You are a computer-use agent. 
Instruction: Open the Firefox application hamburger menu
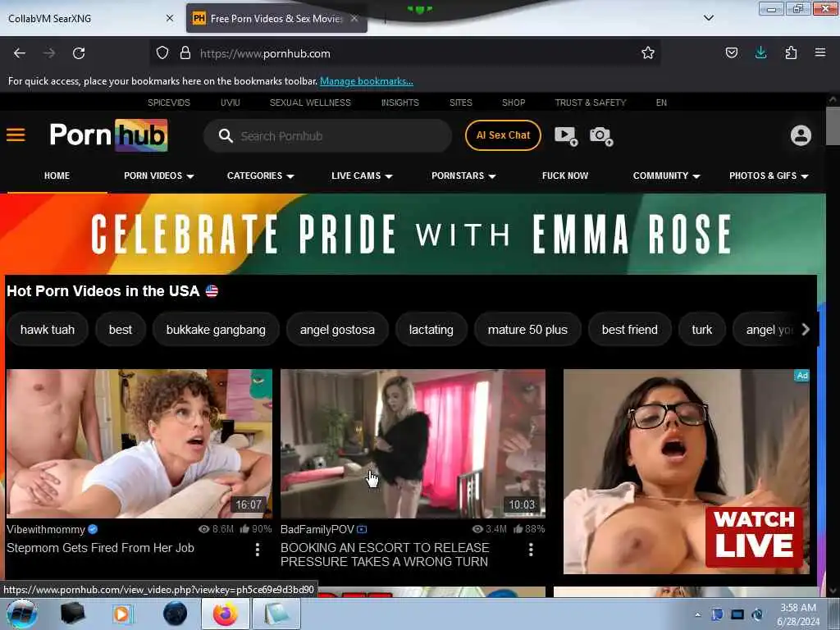pos(819,52)
